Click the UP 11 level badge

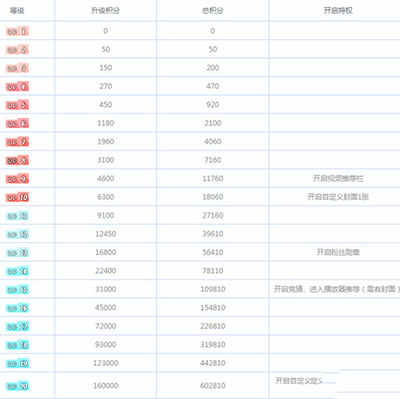17,216
